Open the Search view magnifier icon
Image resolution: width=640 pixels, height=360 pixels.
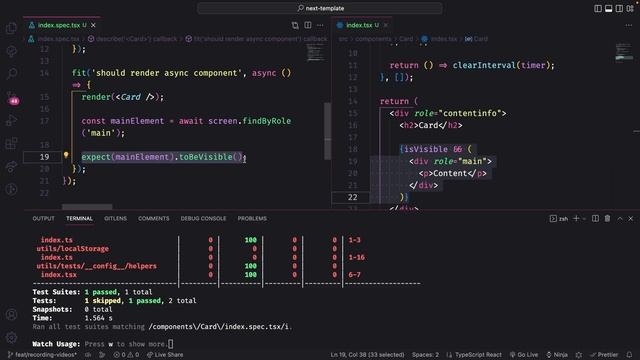point(11,73)
